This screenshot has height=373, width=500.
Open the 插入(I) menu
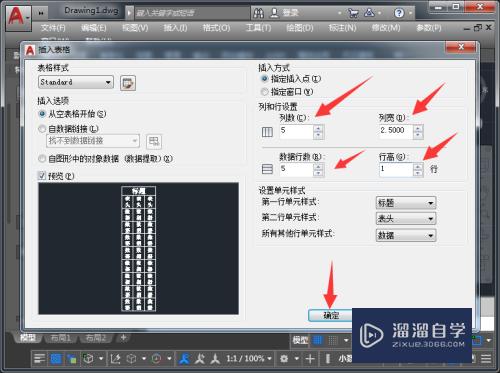(x=175, y=28)
